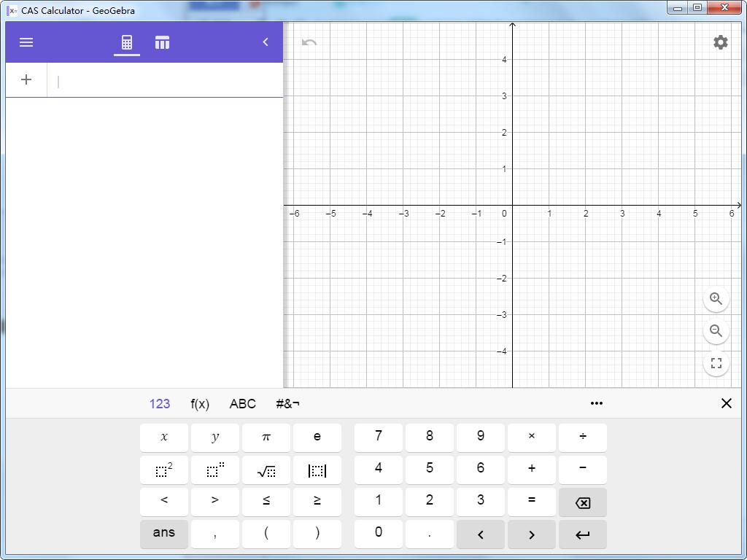The height and width of the screenshot is (560, 747).
Task: Switch to the f(x) keyboard tab
Action: 200,403
